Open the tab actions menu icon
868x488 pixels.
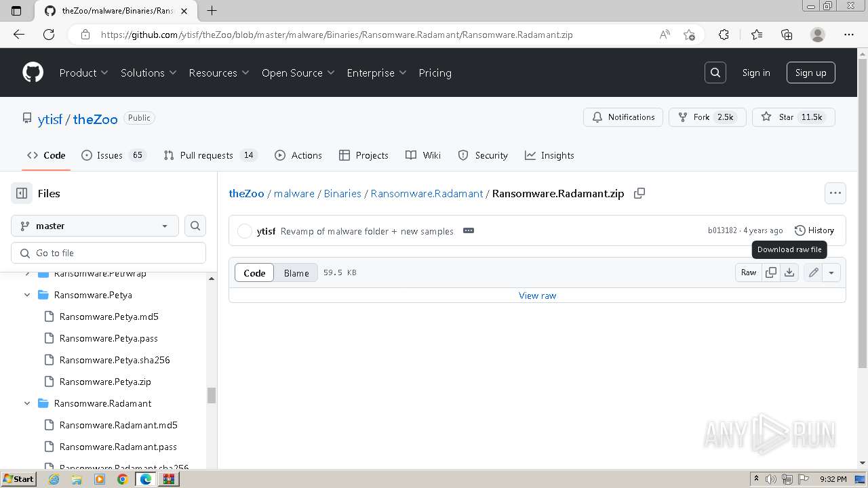[17, 10]
